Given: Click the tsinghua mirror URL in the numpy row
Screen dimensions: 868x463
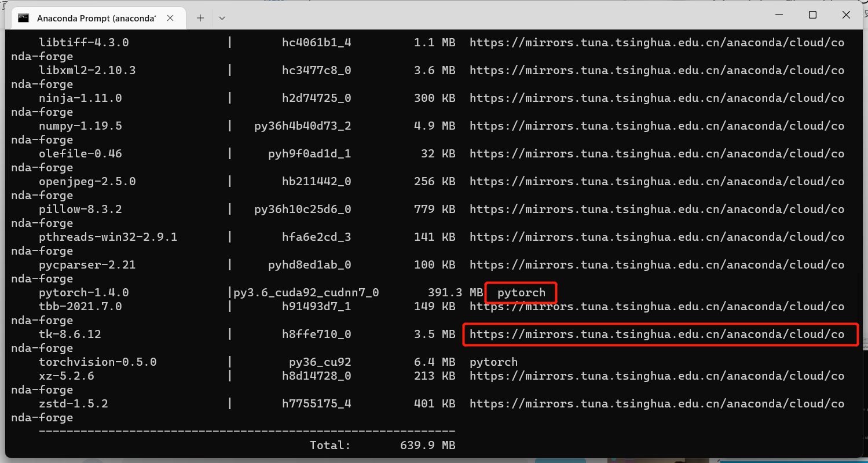Looking at the screenshot, I should pyautogui.click(x=657, y=126).
